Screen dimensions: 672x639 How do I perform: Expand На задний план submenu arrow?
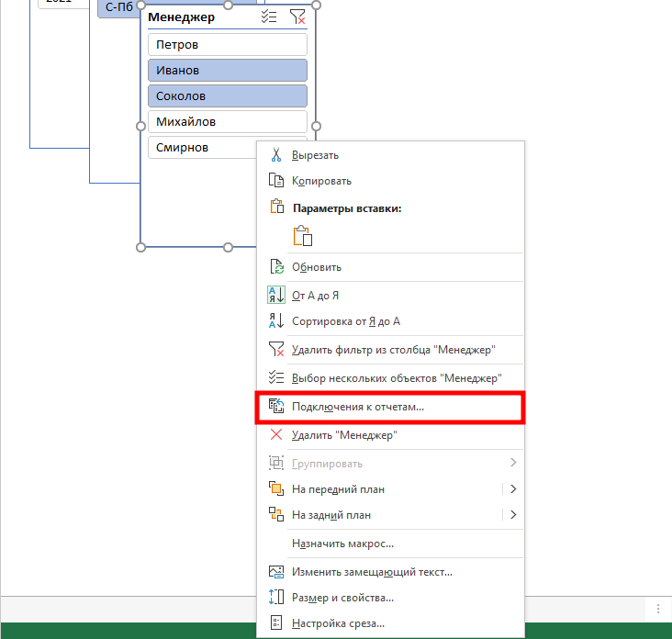coord(513,515)
